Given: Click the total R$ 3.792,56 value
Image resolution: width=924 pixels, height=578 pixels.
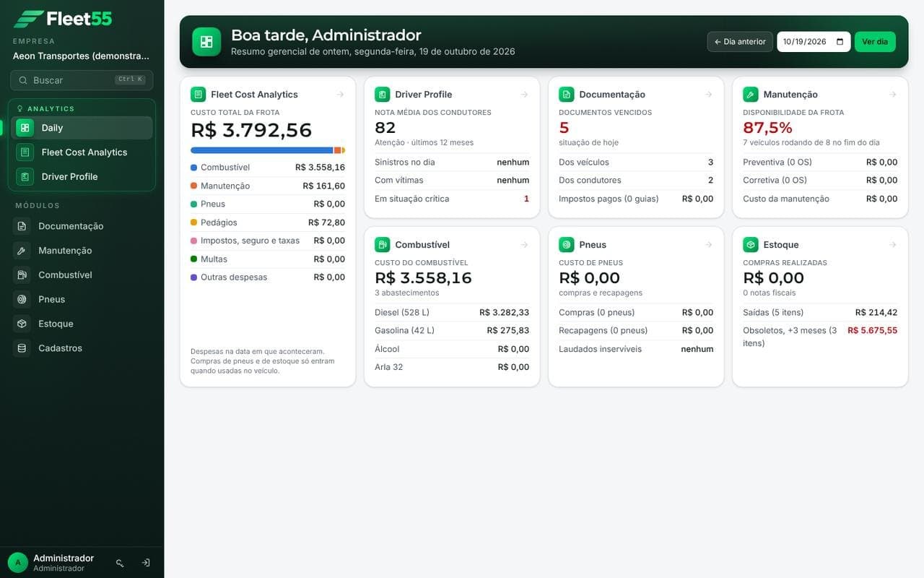Looking at the screenshot, I should coord(251,130).
